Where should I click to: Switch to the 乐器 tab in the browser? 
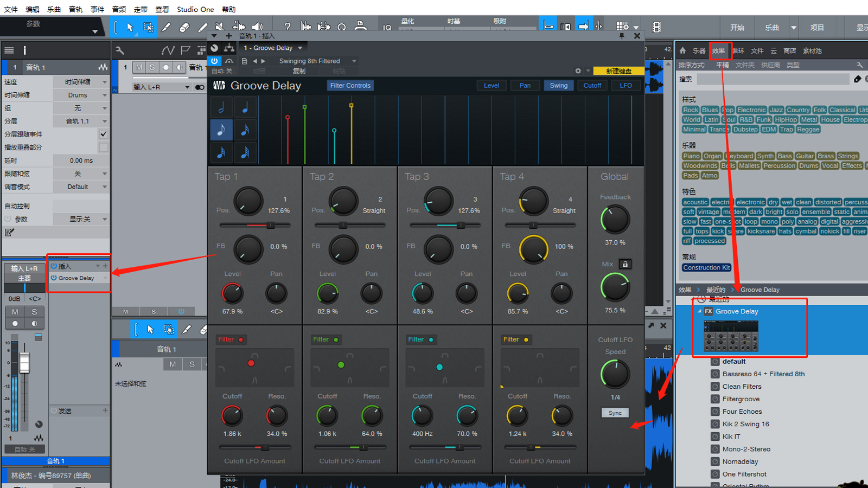(699, 50)
